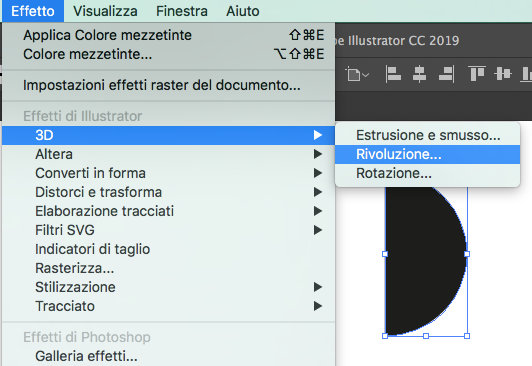Screen dimensions: 532x366
Task: Click the right-middle selection handle of shape
Action: [467, 254]
